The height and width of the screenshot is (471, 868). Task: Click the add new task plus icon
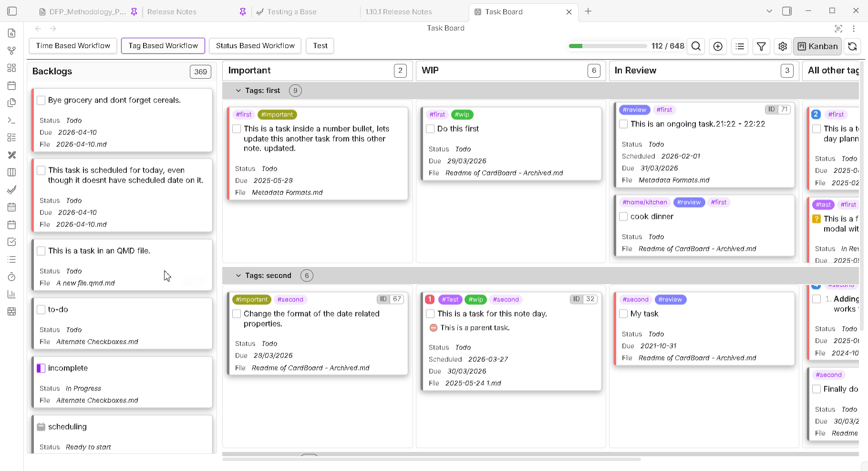718,46
